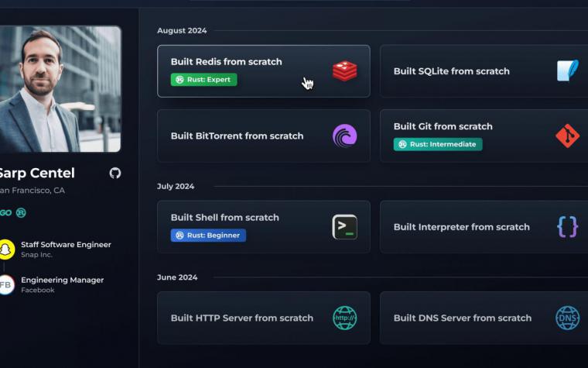The width and height of the screenshot is (588, 368).
Task: Open the Built BitTorrent from scratch card
Action: 264,136
